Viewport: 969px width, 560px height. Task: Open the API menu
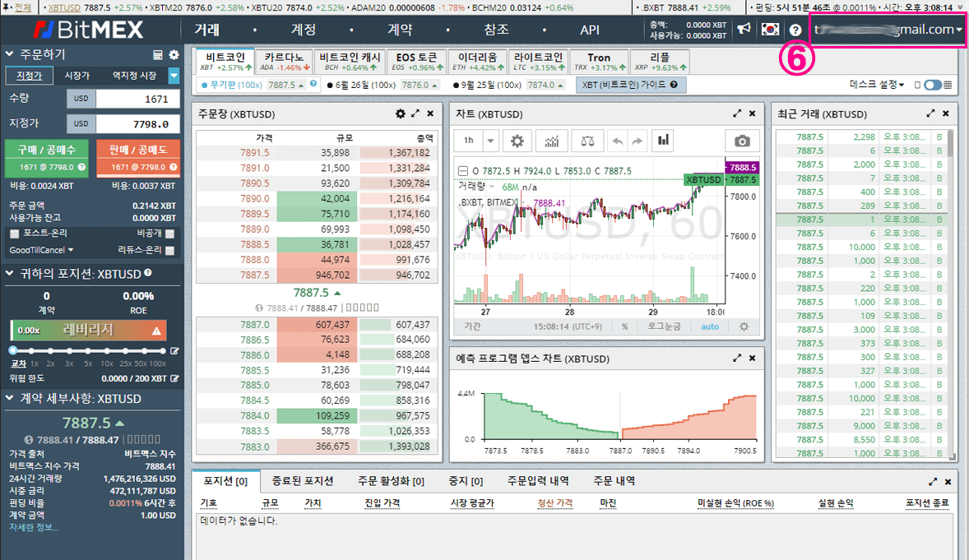590,30
